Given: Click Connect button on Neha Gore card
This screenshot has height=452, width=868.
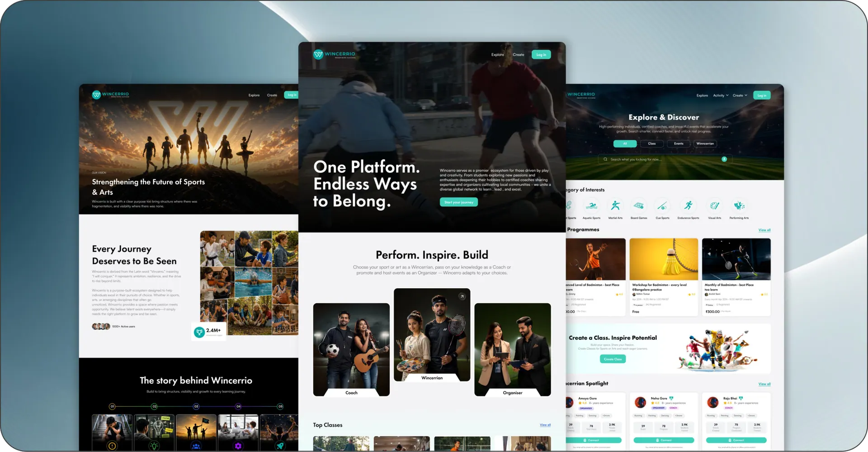Looking at the screenshot, I should click(x=664, y=440).
